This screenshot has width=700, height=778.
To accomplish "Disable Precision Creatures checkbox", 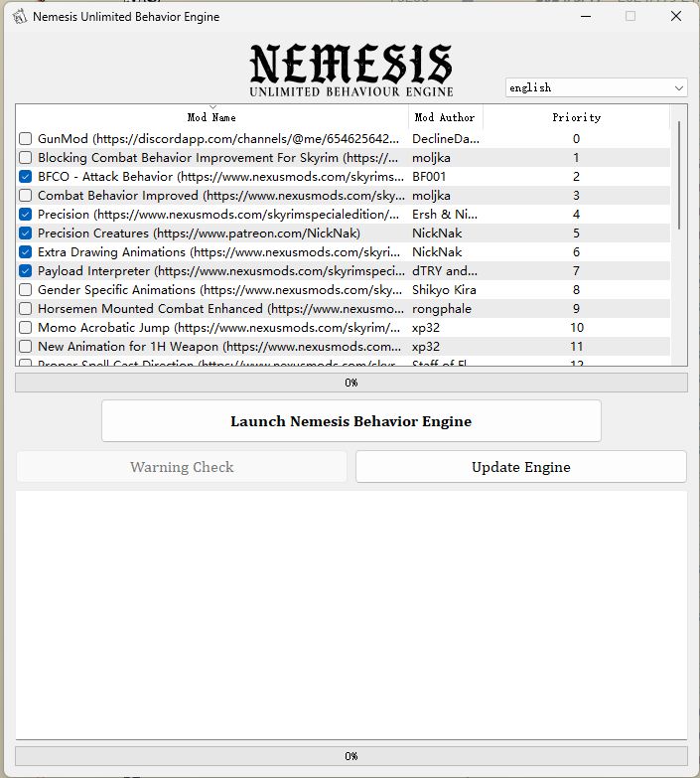I will click(25, 233).
